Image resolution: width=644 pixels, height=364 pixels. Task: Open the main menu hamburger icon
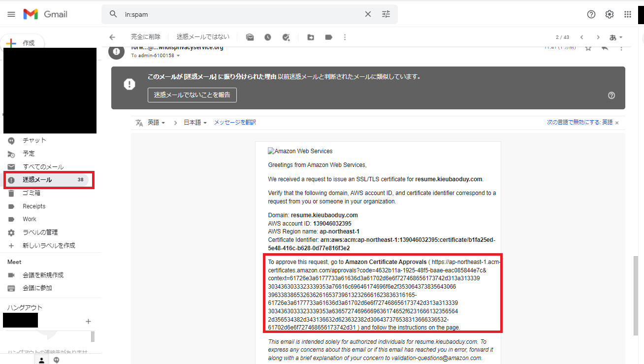pos(11,14)
